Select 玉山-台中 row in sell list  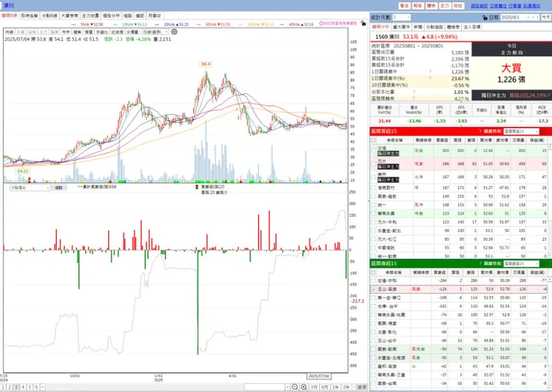[x=460, y=341]
